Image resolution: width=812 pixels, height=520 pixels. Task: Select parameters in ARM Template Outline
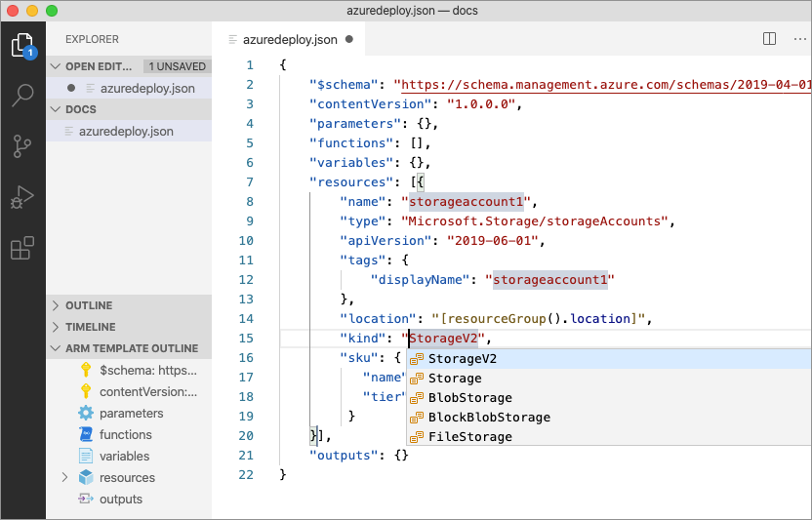131,414
